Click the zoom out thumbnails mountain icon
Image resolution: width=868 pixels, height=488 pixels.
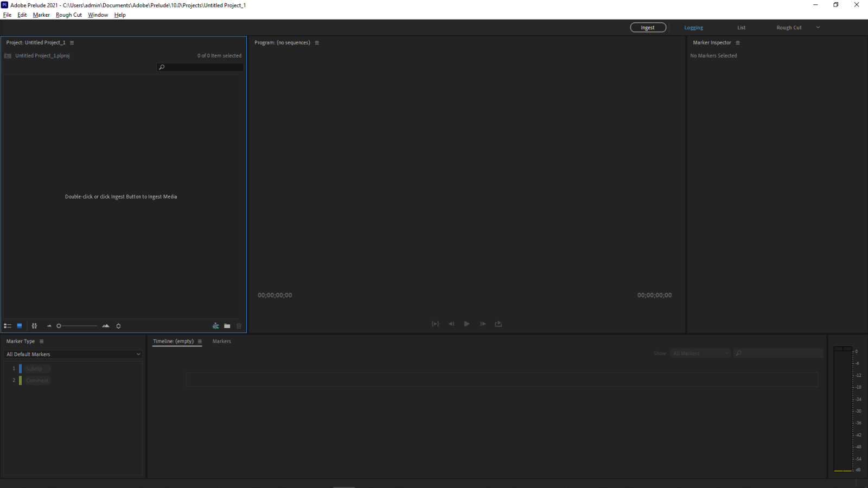coord(49,326)
